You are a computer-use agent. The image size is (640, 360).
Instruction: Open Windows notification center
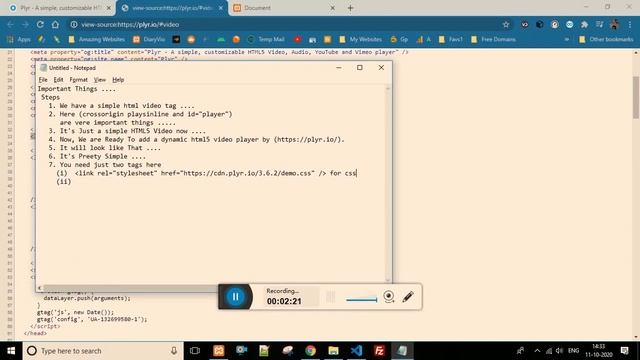click(x=624, y=351)
